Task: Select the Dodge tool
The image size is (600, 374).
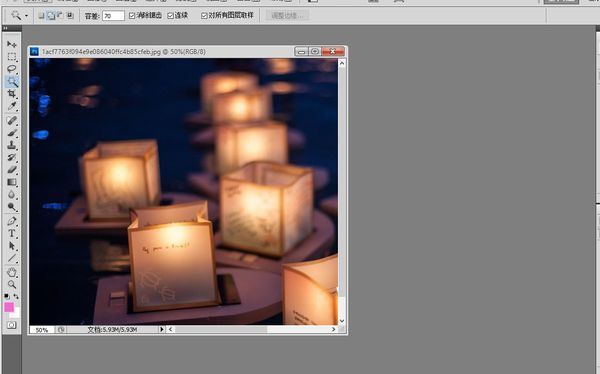Action: [11, 207]
